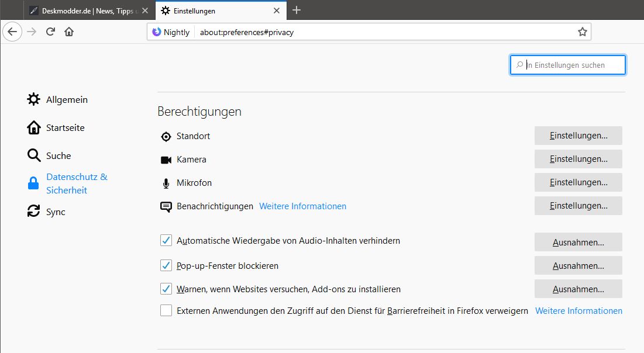
Task: Open the Allgemein settings category
Action: (x=57, y=99)
